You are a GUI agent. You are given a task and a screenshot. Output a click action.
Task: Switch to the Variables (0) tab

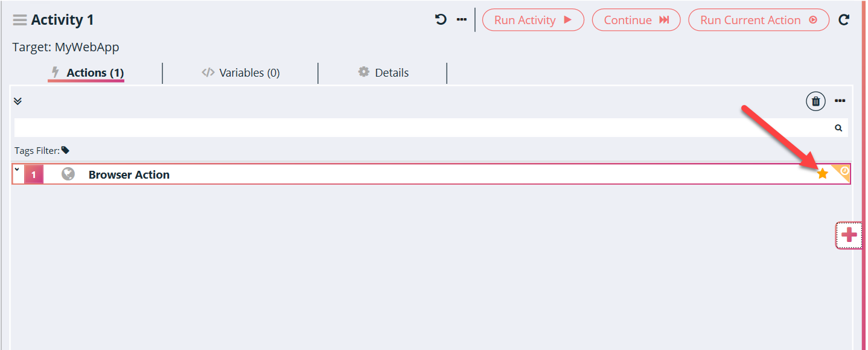[x=241, y=73]
